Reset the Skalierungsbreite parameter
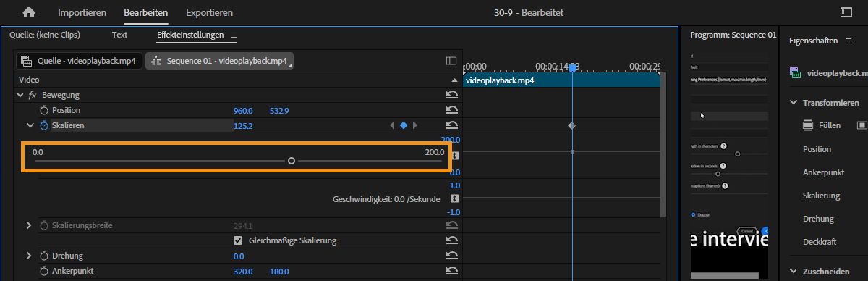Screen dimensions: 868x281 [452, 225]
